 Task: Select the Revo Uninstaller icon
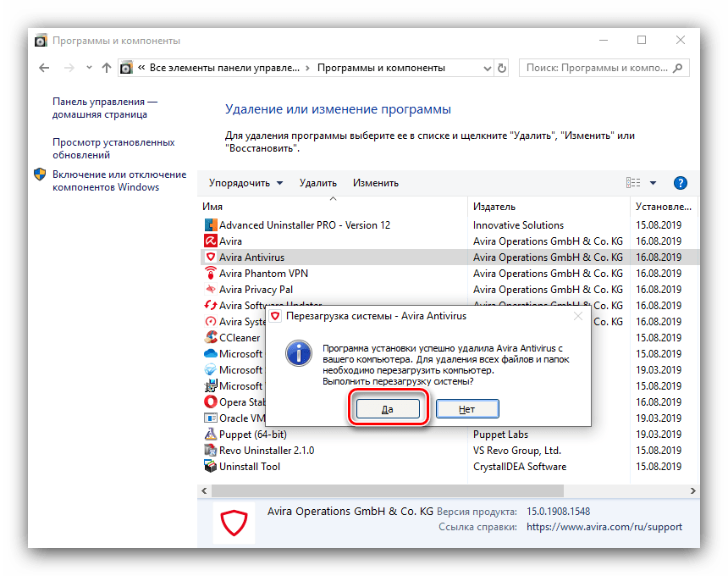pos(211,451)
